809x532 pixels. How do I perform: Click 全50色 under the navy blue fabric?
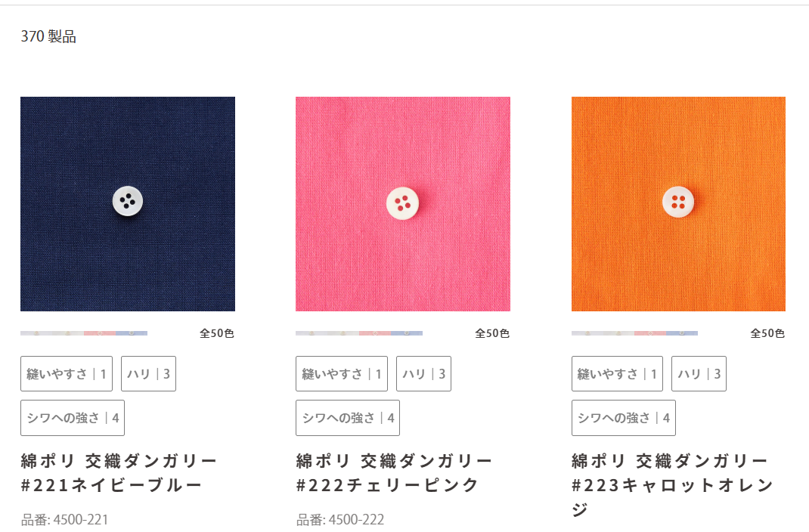[x=217, y=333]
